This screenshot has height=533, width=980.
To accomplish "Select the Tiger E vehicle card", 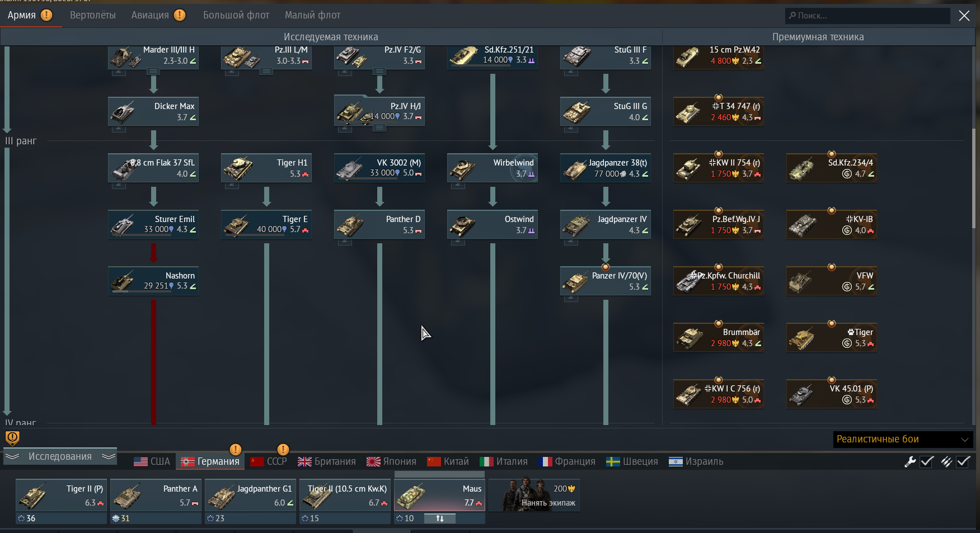I will click(266, 224).
